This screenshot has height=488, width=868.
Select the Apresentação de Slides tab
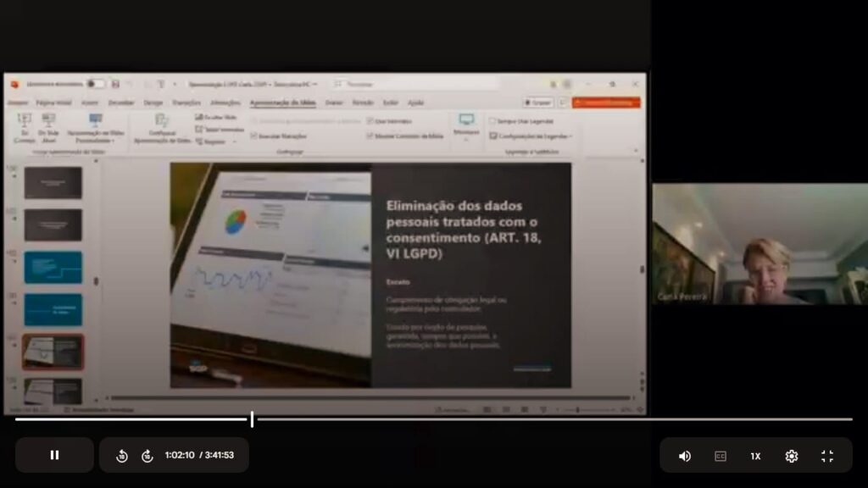(283, 103)
